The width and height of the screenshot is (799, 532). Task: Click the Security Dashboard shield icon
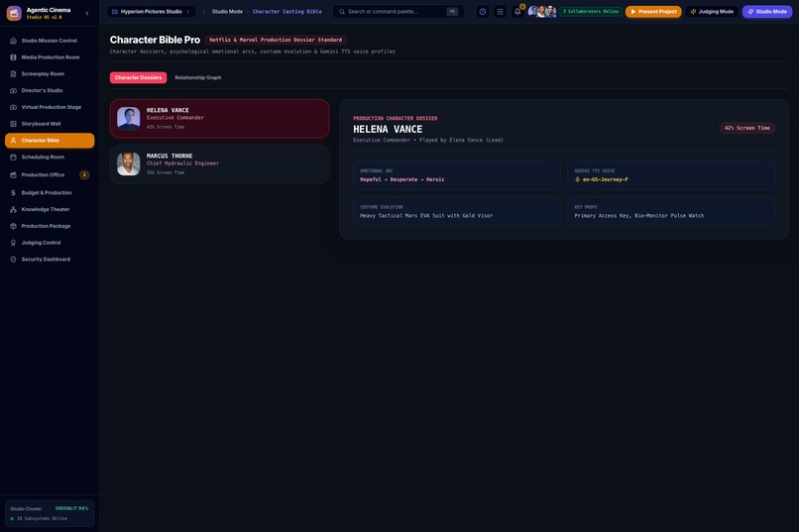(13, 260)
